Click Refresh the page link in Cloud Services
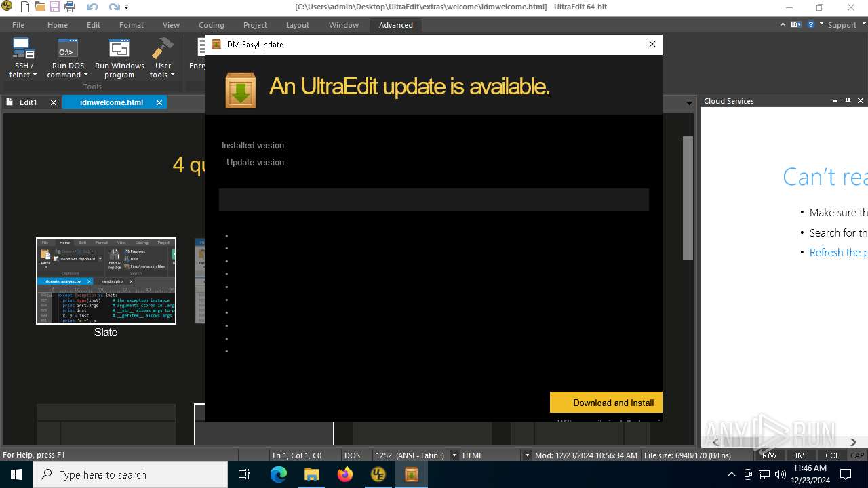 [x=838, y=252]
